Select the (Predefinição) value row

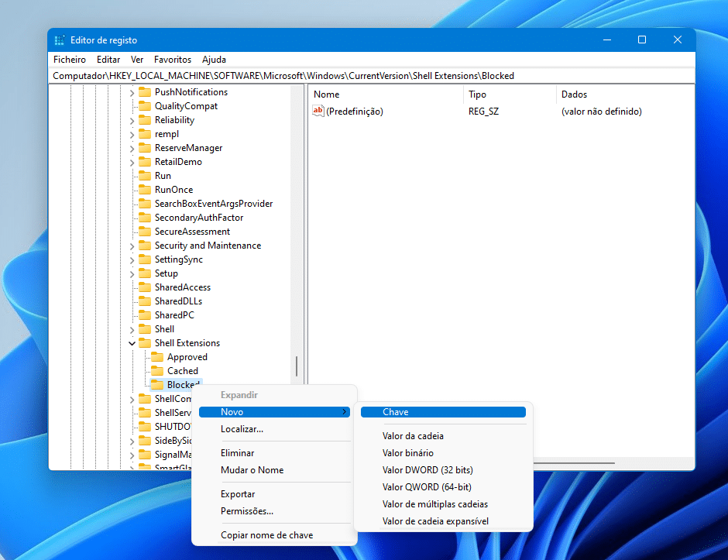pos(501,112)
